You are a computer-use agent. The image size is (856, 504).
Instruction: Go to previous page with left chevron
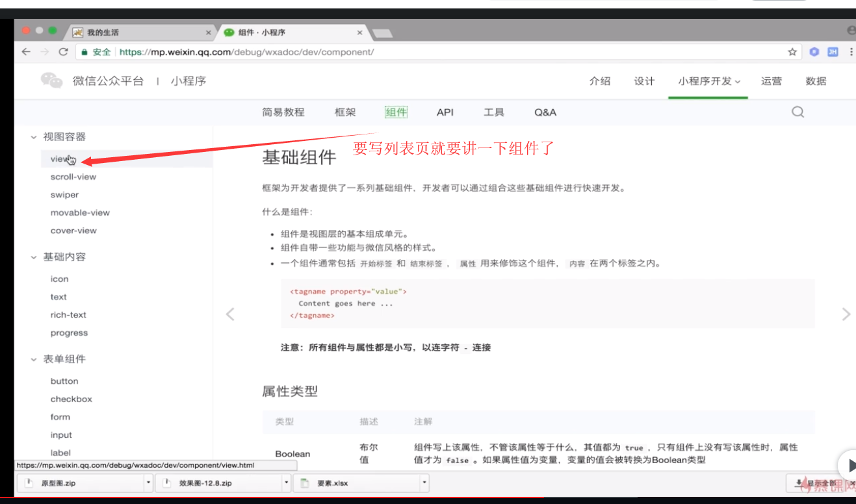point(229,314)
